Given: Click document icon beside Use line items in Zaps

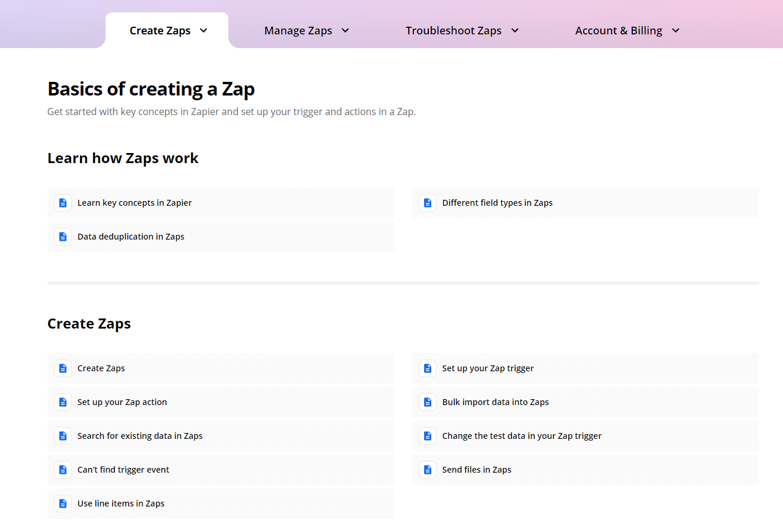Looking at the screenshot, I should tap(63, 504).
